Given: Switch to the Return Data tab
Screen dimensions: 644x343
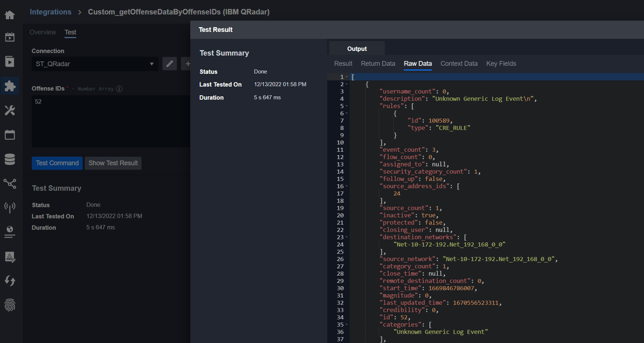Looking at the screenshot, I should pos(378,63).
